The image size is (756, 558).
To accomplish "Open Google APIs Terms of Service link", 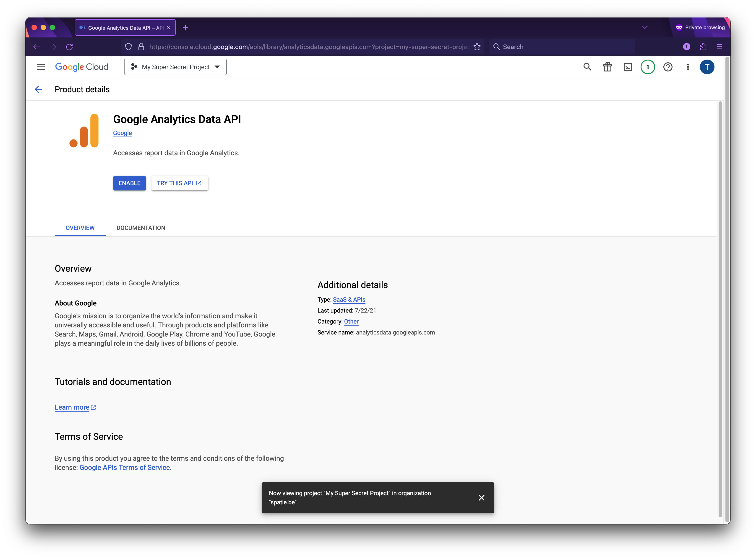I will click(x=125, y=468).
